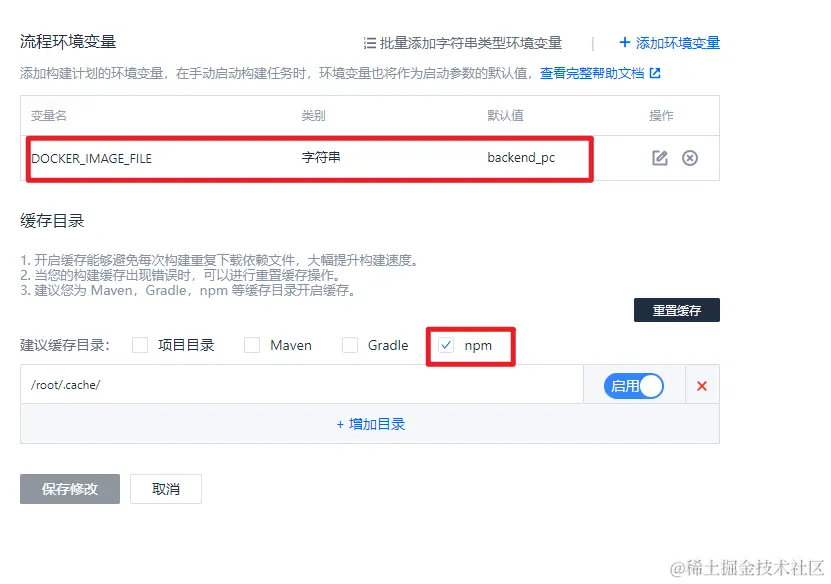Click the 建议缓存目录 label
831x584 pixels.
tap(65, 345)
